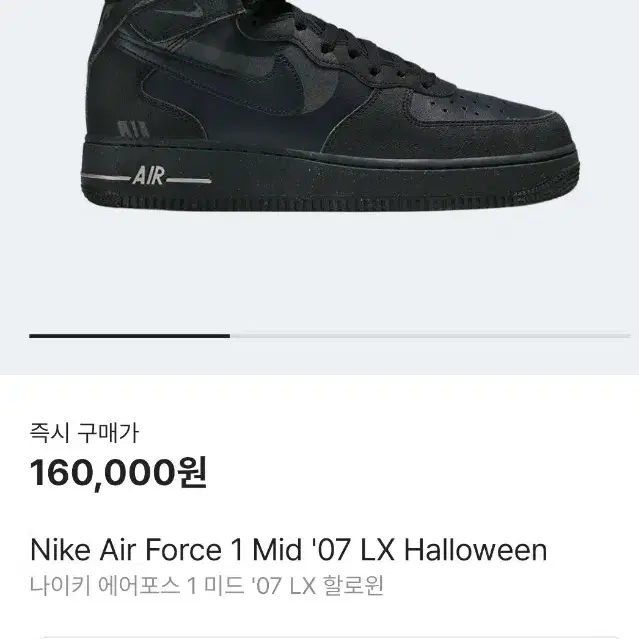Viewport: 639px width, 639px height.
Task: Click the small swoosh on the ankle strap
Action: point(191,8)
